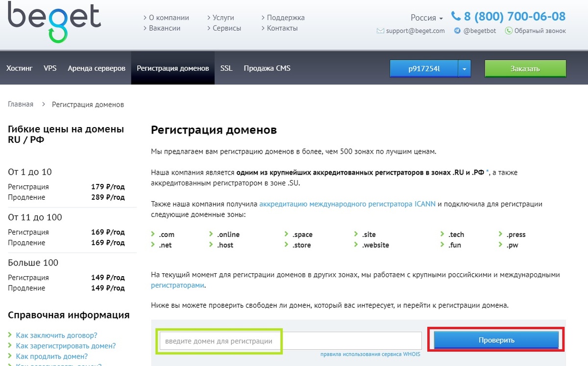
Task: Request Обратный звонок callback link
Action: (540, 31)
